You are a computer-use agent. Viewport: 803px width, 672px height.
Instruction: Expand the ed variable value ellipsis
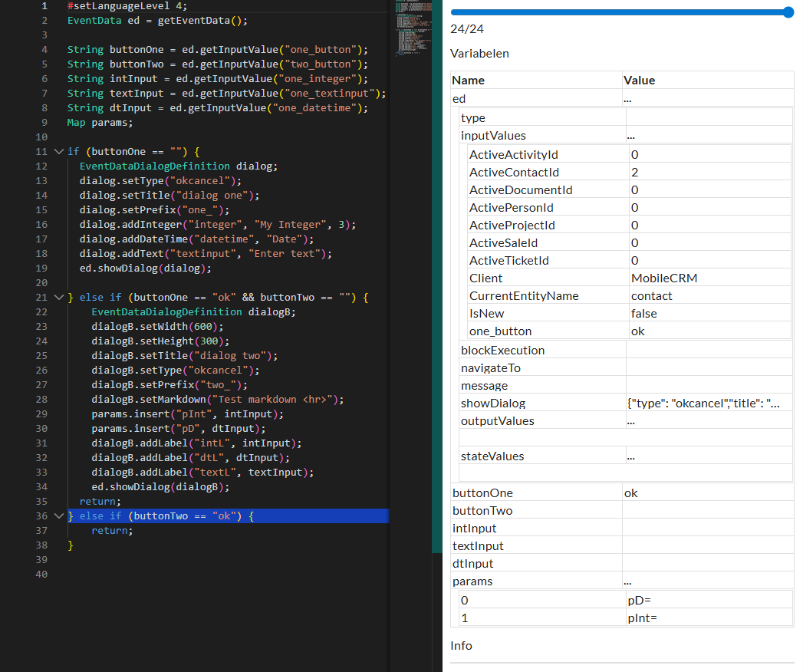[x=627, y=99]
